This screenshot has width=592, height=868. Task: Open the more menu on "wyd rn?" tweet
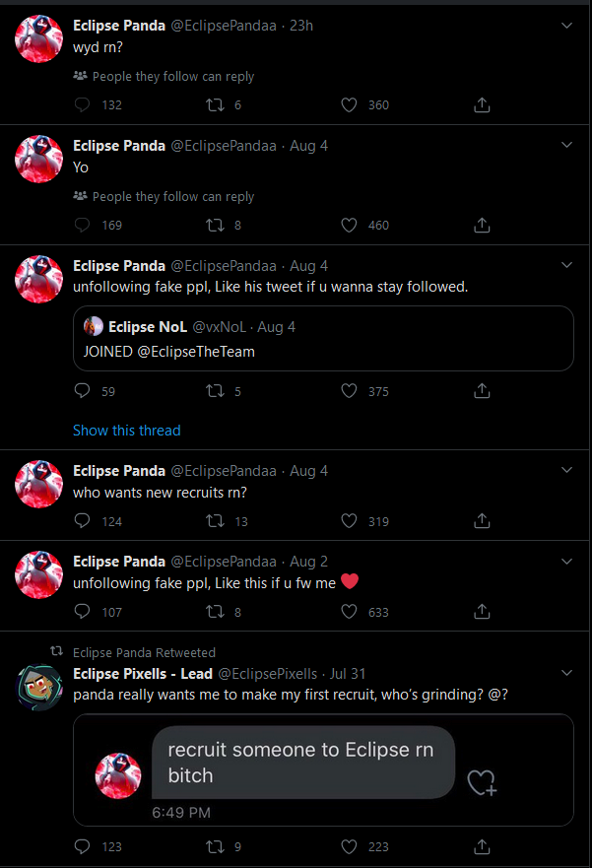coord(566,26)
